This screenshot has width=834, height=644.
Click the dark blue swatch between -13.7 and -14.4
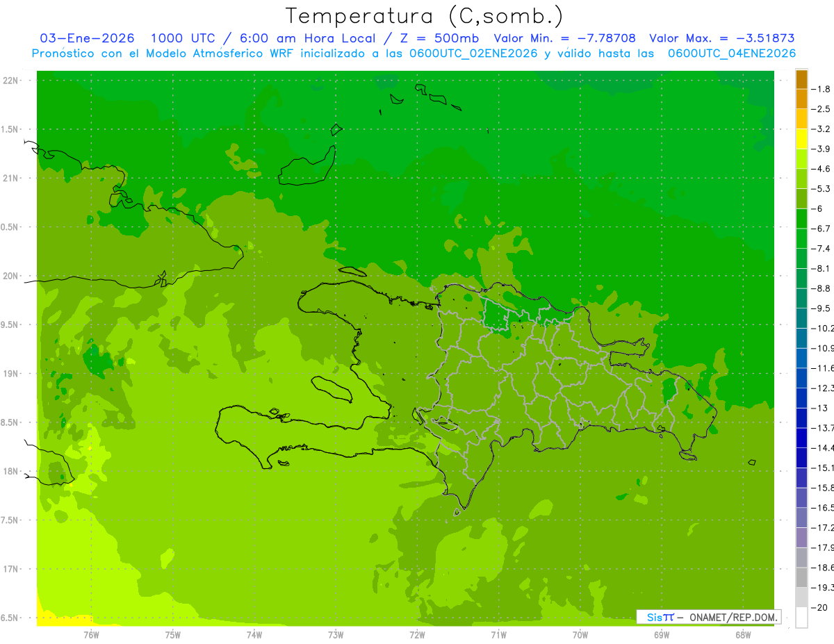click(x=801, y=438)
